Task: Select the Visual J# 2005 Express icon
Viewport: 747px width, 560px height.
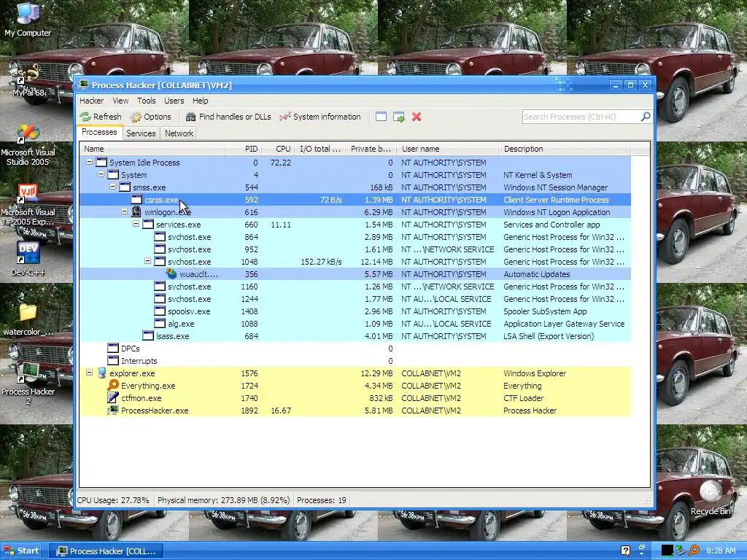Action: (28, 205)
